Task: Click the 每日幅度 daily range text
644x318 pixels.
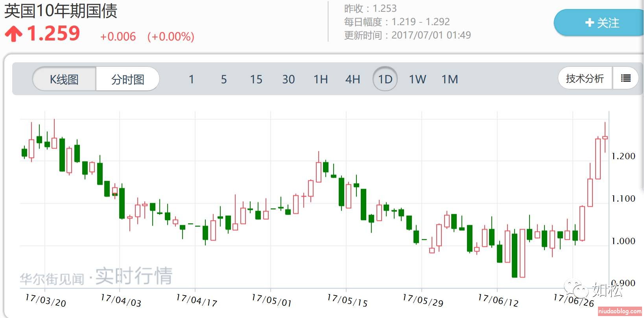Action: 397,22
